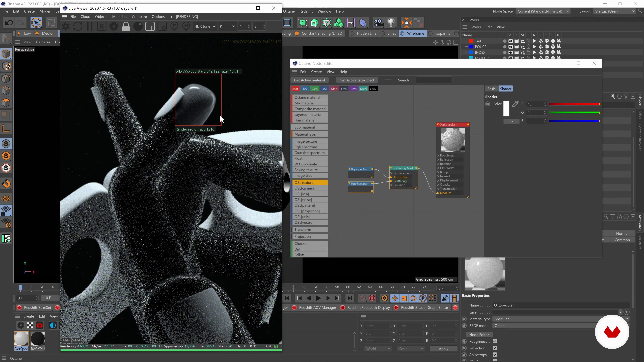Click the Get Active material button
644x362 pixels.
tap(309, 80)
